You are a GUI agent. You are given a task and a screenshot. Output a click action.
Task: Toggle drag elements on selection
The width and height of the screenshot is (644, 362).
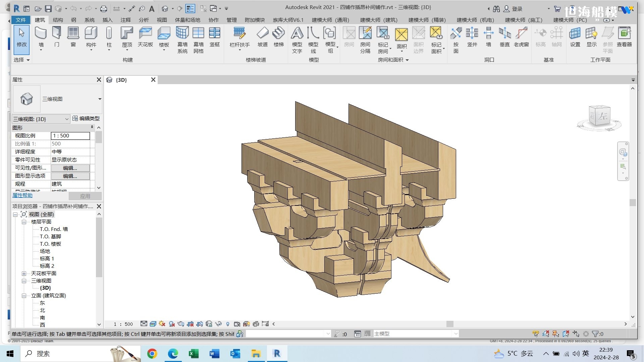[x=576, y=334]
